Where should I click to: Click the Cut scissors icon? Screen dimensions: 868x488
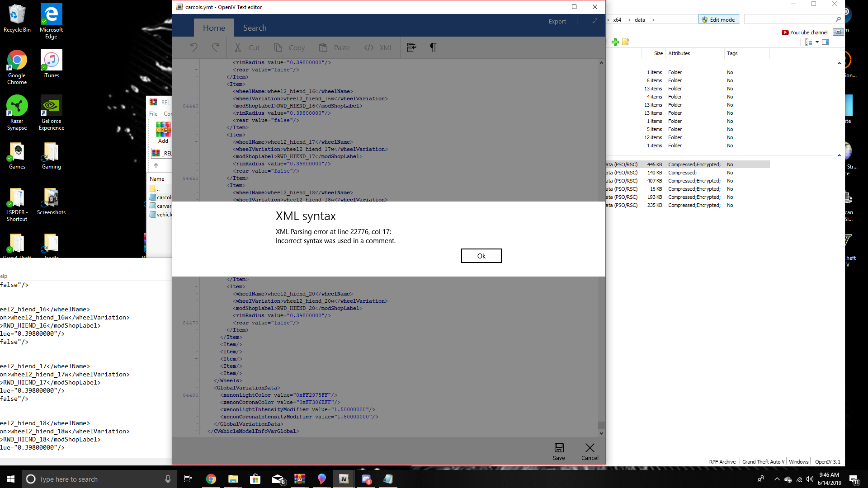(x=238, y=47)
